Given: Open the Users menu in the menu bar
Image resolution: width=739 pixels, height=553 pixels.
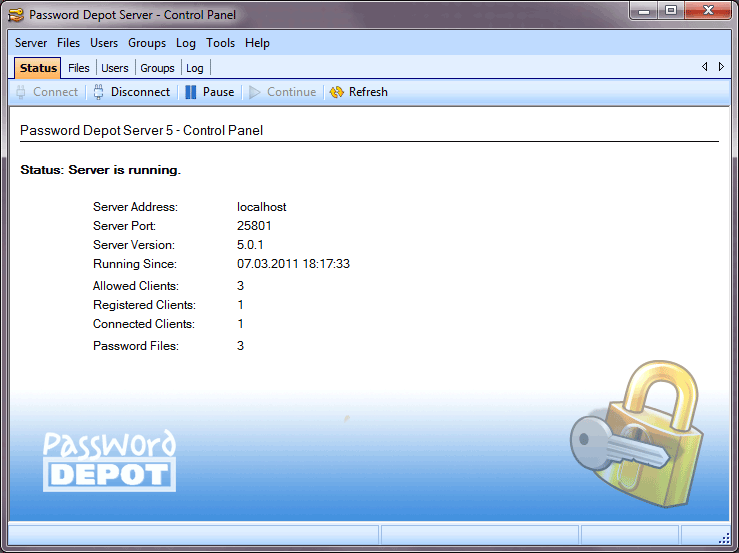Looking at the screenshot, I should (104, 43).
